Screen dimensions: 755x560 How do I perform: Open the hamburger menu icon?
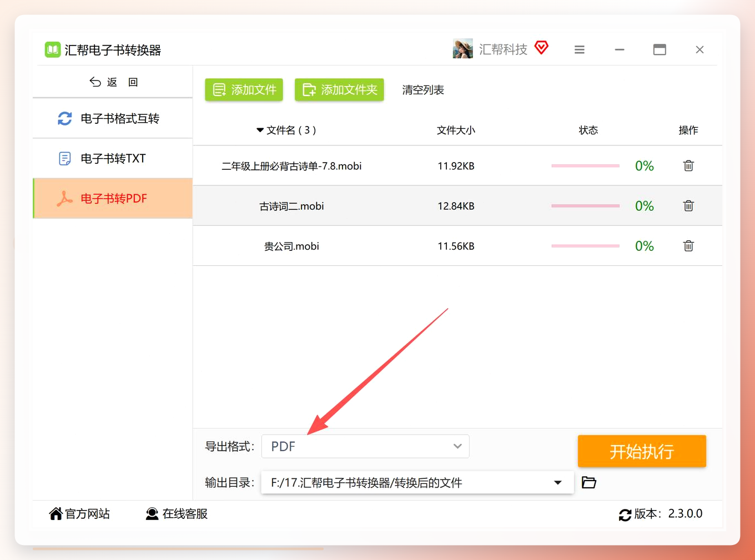[x=580, y=50]
